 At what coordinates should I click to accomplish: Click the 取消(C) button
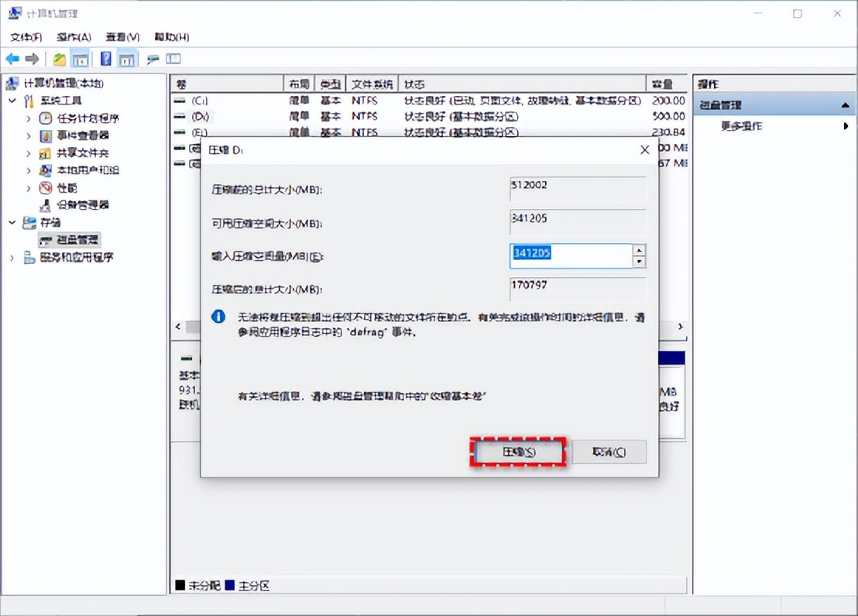(609, 452)
